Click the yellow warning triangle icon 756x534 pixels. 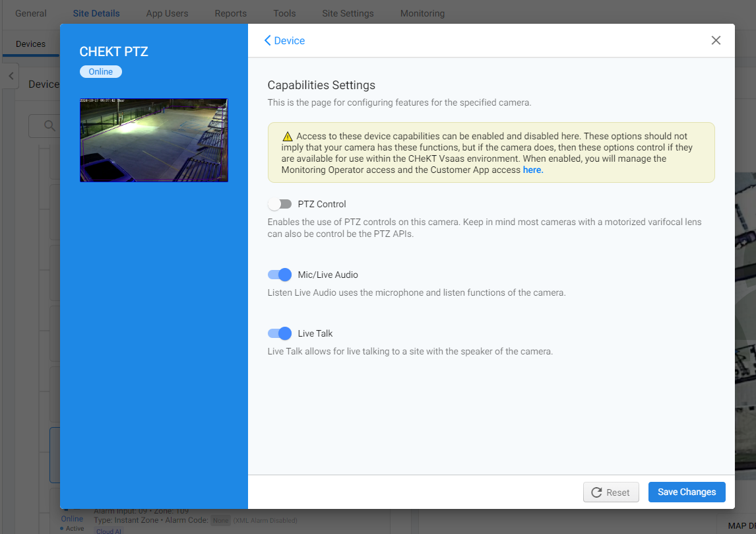[287, 136]
